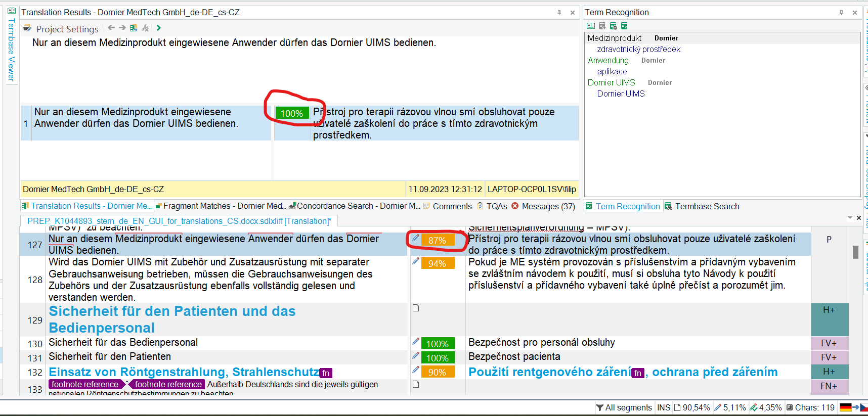Click empty target cell of segment 129
868x416 pixels.
tap(638, 320)
